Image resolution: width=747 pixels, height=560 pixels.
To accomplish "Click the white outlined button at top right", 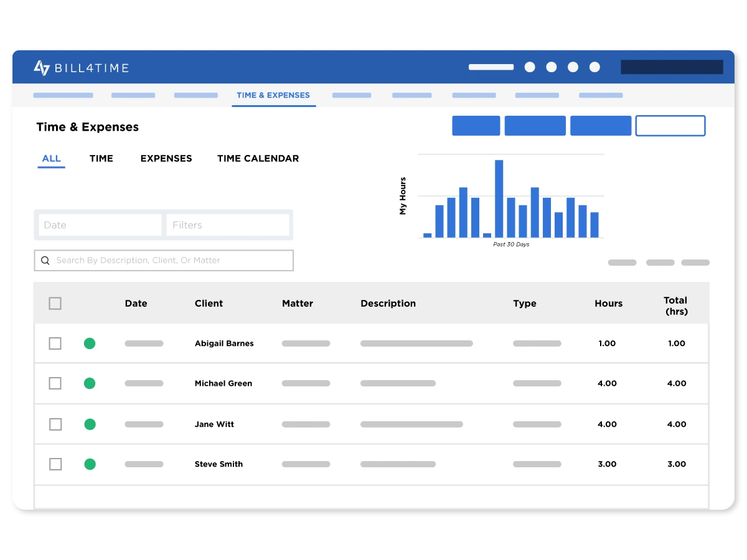I will coord(670,126).
